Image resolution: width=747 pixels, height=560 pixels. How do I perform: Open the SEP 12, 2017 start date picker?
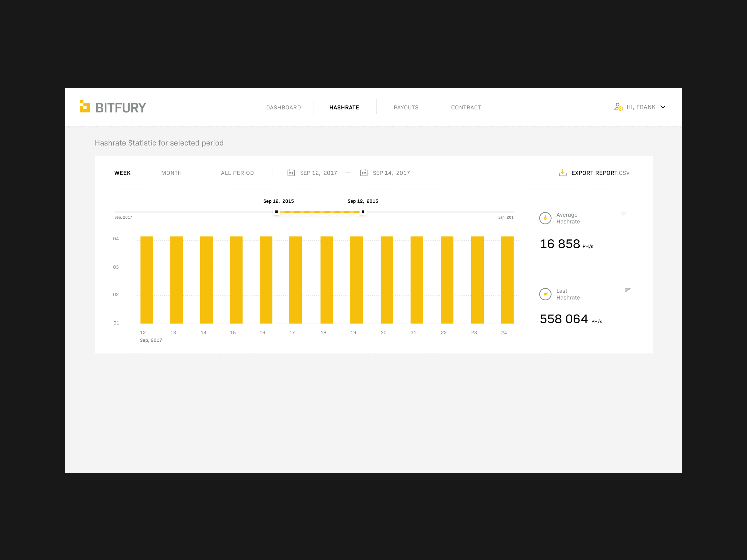(318, 173)
